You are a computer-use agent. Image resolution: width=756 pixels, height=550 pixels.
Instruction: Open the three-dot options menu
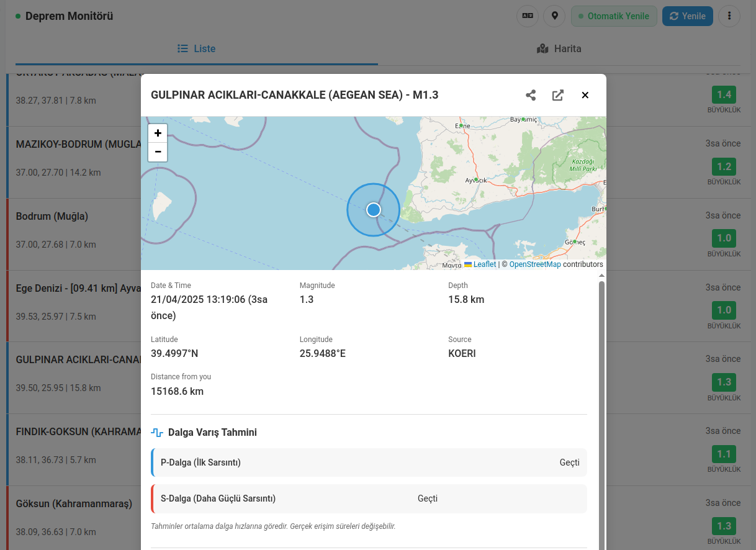coord(729,16)
